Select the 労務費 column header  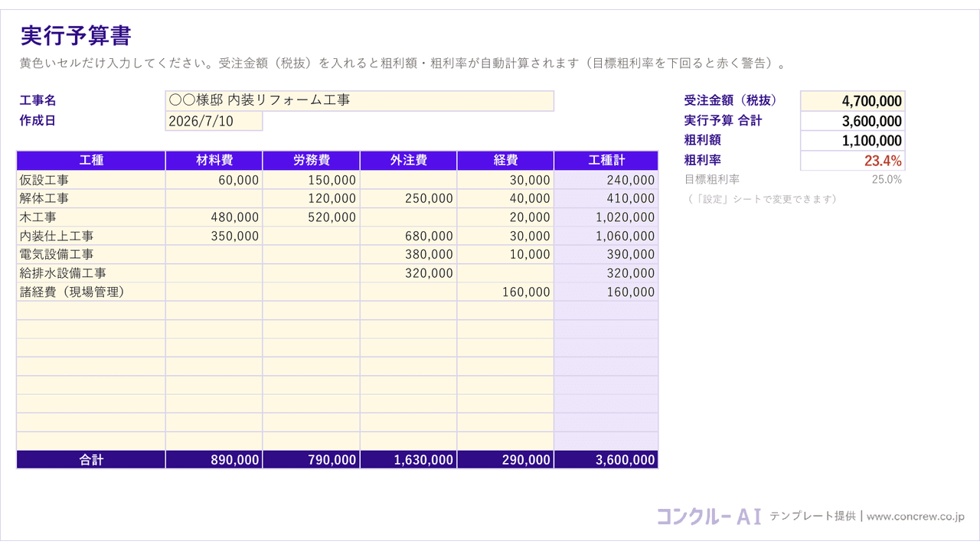click(x=312, y=161)
